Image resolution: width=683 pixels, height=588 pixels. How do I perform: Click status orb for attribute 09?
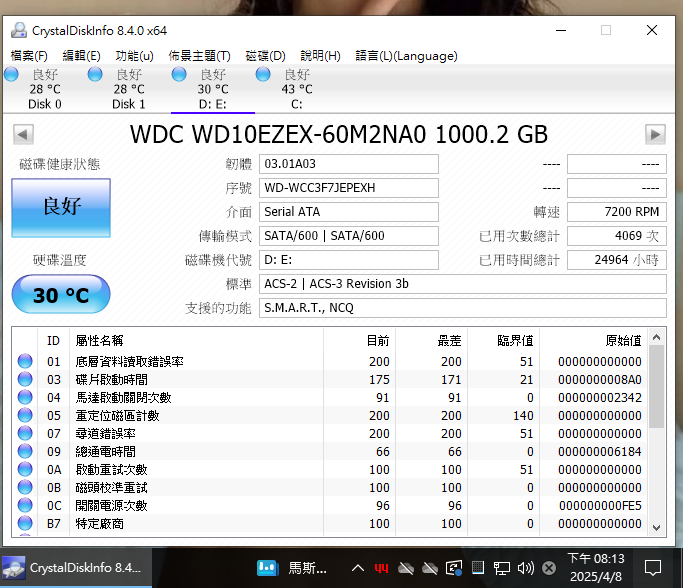click(25, 451)
